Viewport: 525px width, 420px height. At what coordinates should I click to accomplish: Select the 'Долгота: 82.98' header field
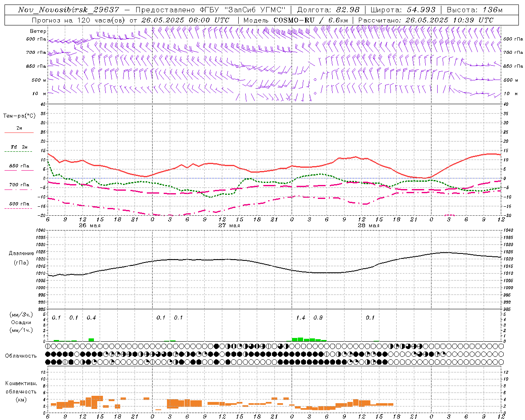tap(328, 10)
